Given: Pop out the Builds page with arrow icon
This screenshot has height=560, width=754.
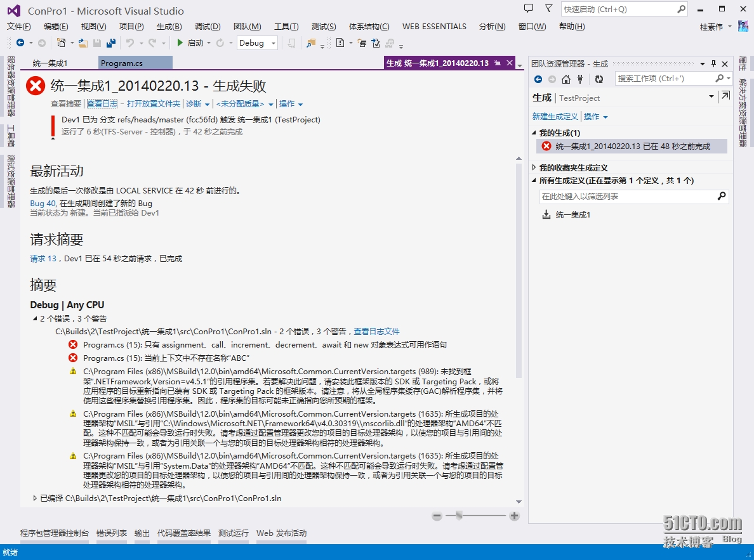Looking at the screenshot, I should (725, 96).
